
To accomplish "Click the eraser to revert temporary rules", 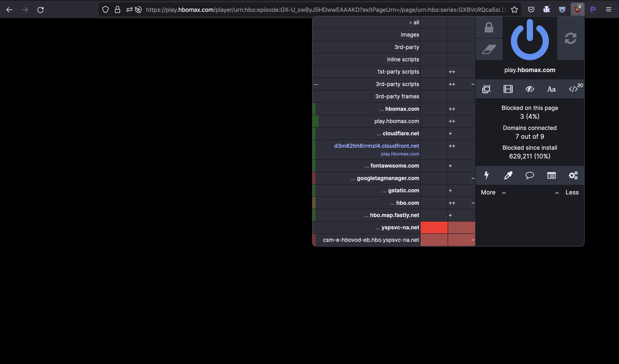I will [x=489, y=49].
